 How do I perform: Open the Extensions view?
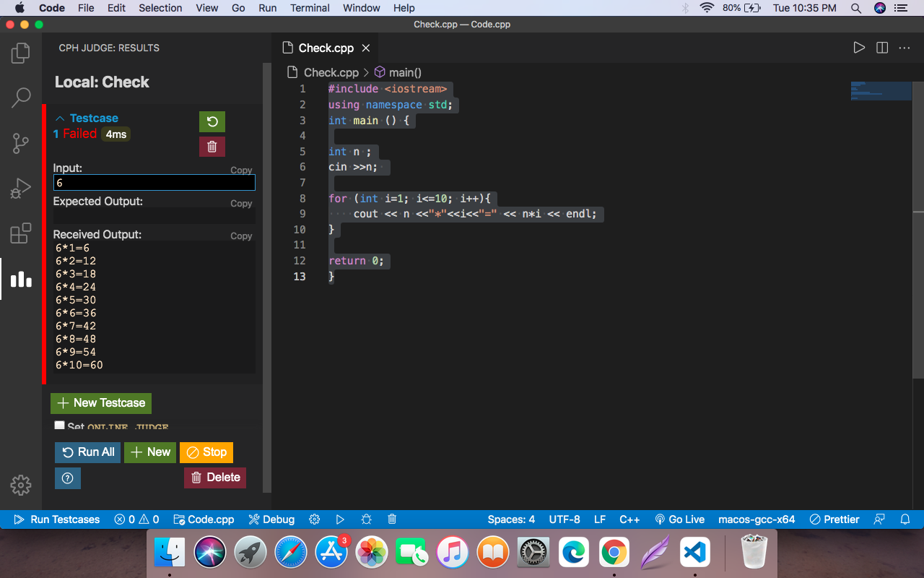pyautogui.click(x=20, y=233)
